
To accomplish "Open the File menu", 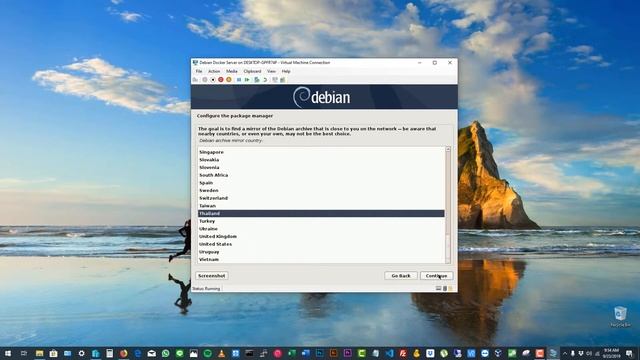I will click(x=199, y=71).
